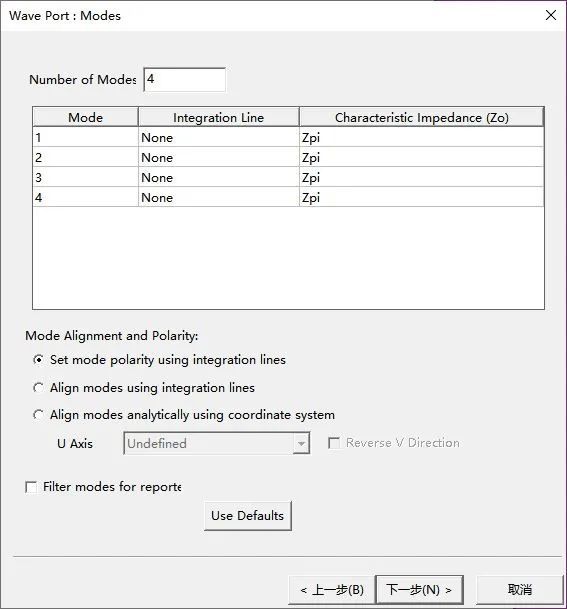This screenshot has width=567, height=609.
Task: Click the Characteristic Impedance (Zo) column header
Action: click(422, 117)
